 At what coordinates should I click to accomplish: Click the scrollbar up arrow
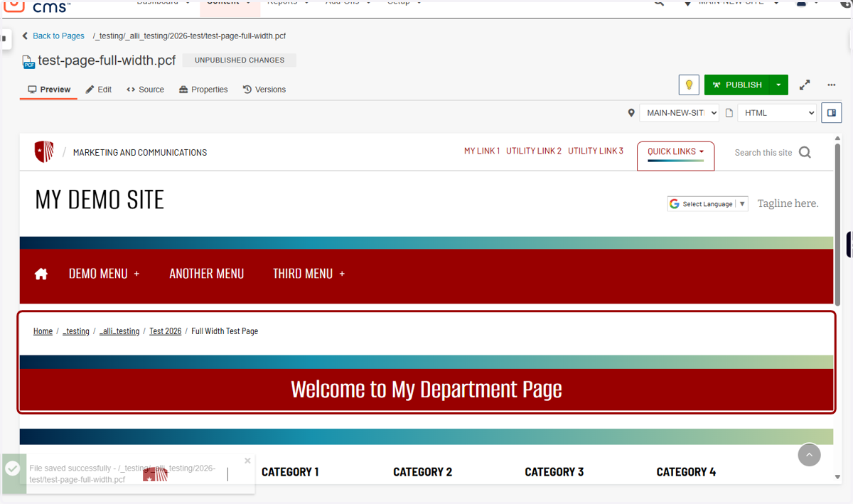tap(837, 138)
